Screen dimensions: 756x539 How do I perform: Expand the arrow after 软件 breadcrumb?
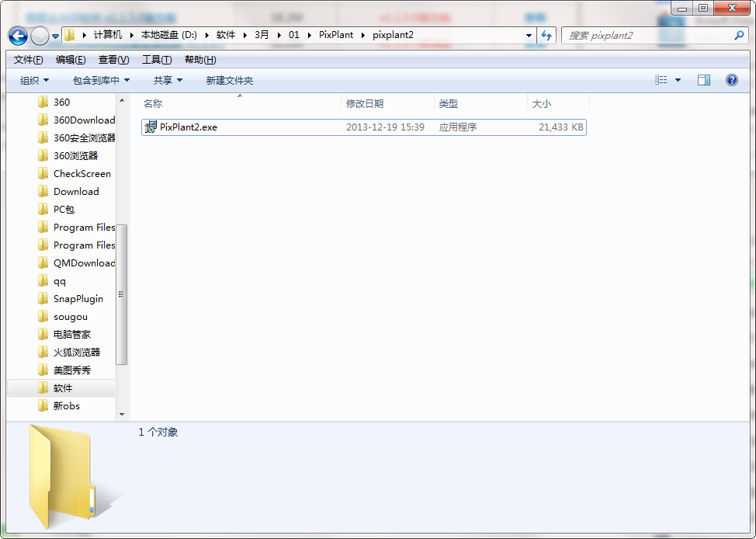[x=245, y=35]
